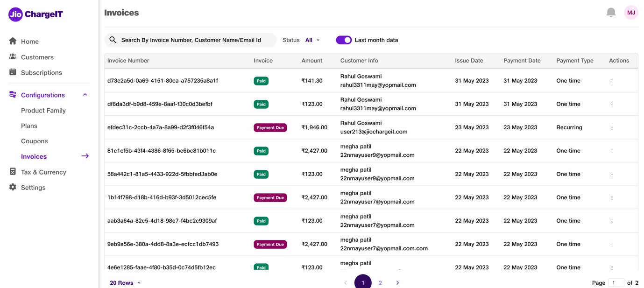This screenshot has height=288, width=644.
Task: Open the notifications bell
Action: pyautogui.click(x=611, y=13)
